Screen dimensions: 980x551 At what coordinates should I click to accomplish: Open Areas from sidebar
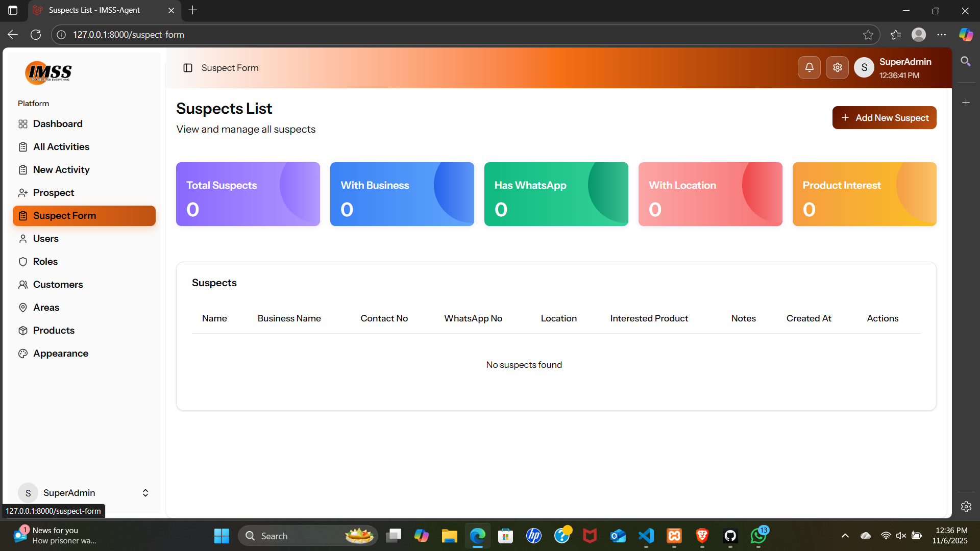pos(46,308)
